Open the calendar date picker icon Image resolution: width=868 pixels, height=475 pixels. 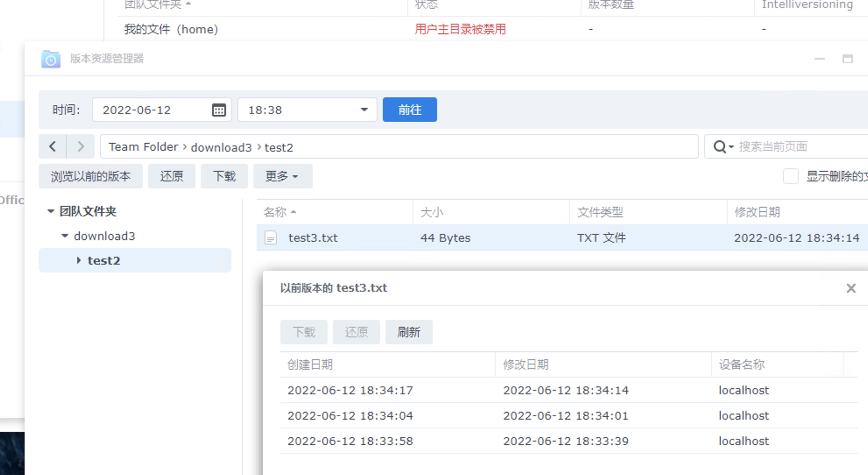(219, 110)
